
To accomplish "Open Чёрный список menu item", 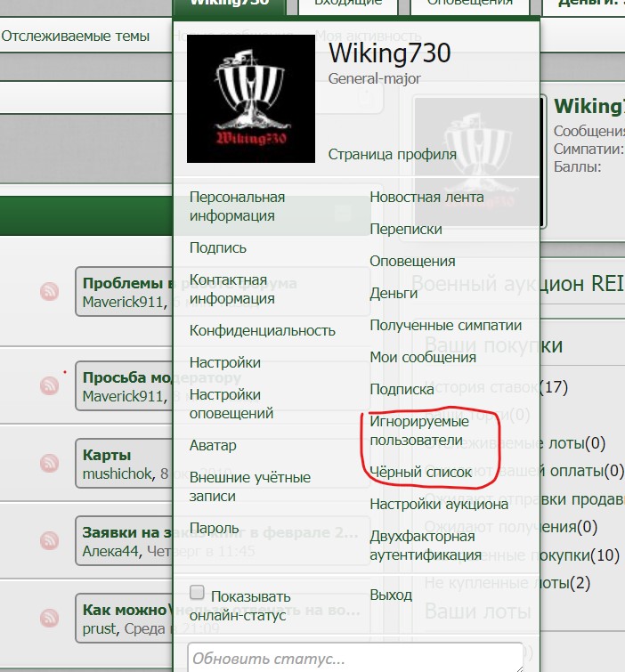I will (420, 473).
